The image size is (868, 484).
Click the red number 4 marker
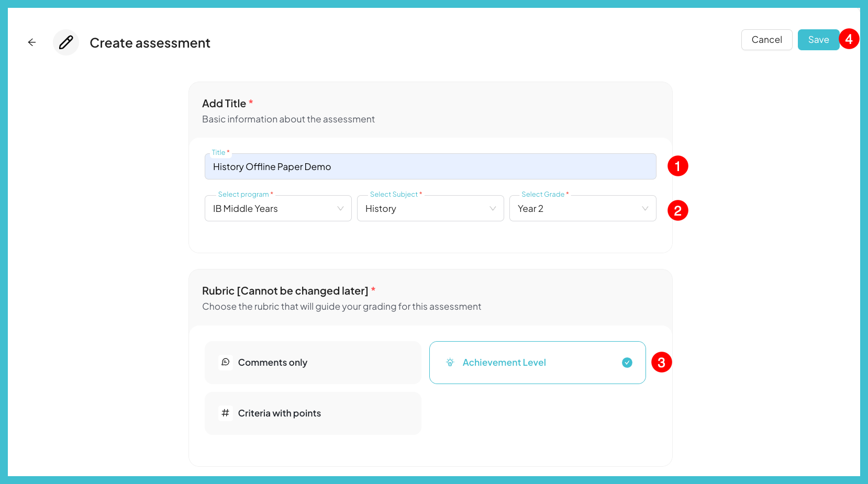(x=849, y=39)
